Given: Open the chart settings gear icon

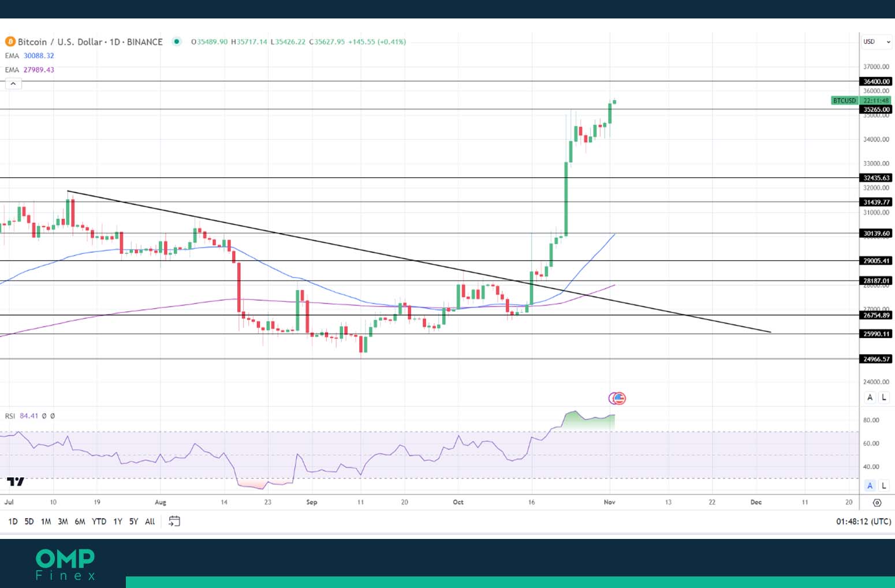Looking at the screenshot, I should pyautogui.click(x=877, y=503).
